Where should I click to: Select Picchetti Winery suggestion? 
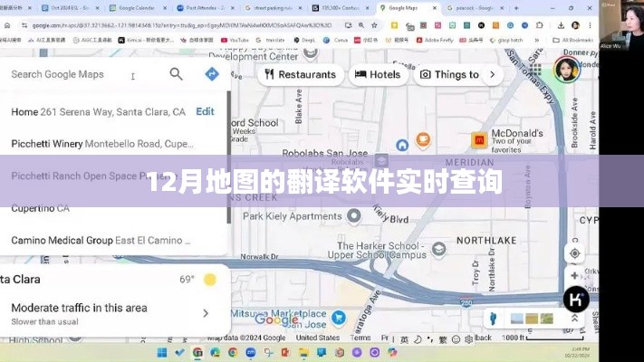click(x=101, y=144)
